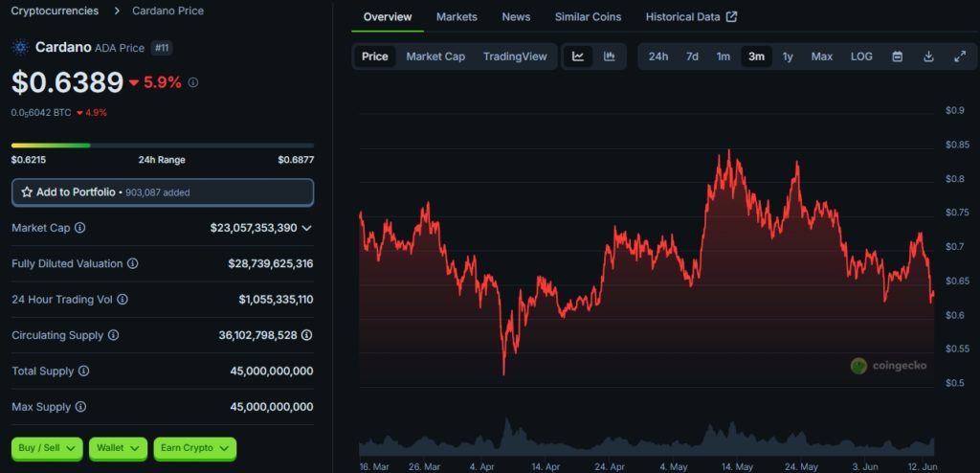This screenshot has width=980, height=473.
Task: Select the 1y time range
Action: 788,56
